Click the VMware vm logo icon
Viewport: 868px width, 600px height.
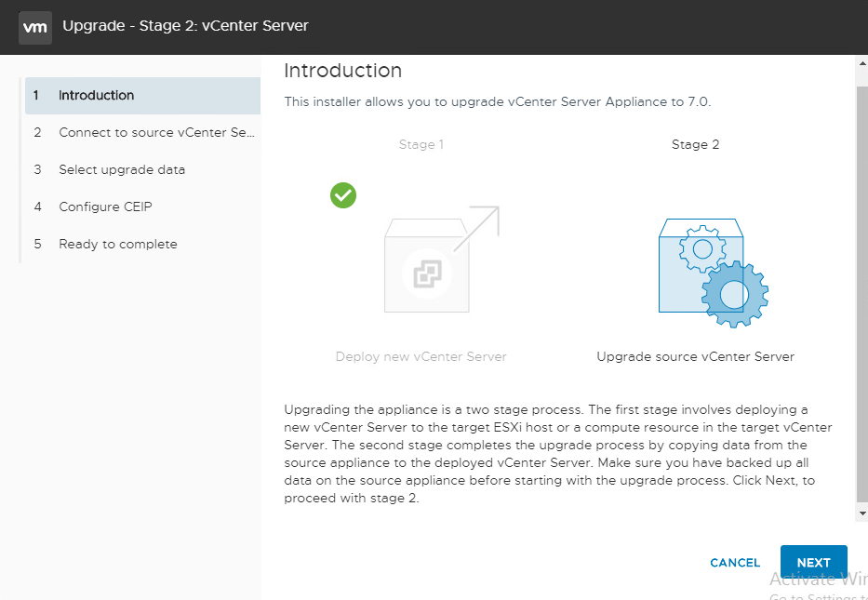point(34,27)
